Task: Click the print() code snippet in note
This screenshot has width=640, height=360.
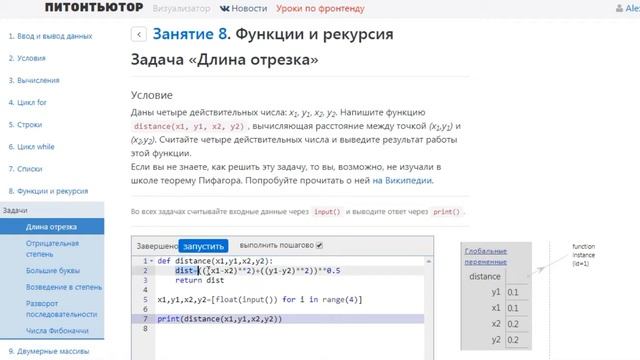Action: 446,212
